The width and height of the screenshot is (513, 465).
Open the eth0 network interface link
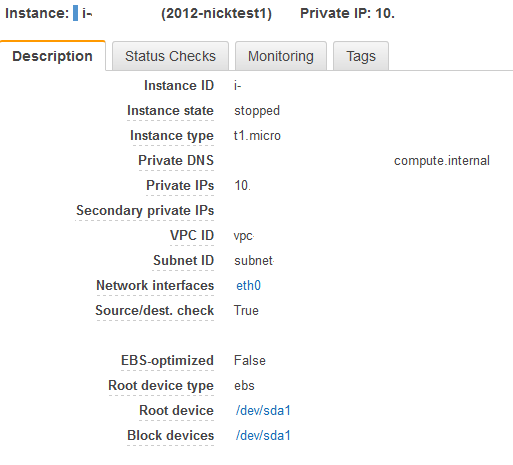[248, 286]
